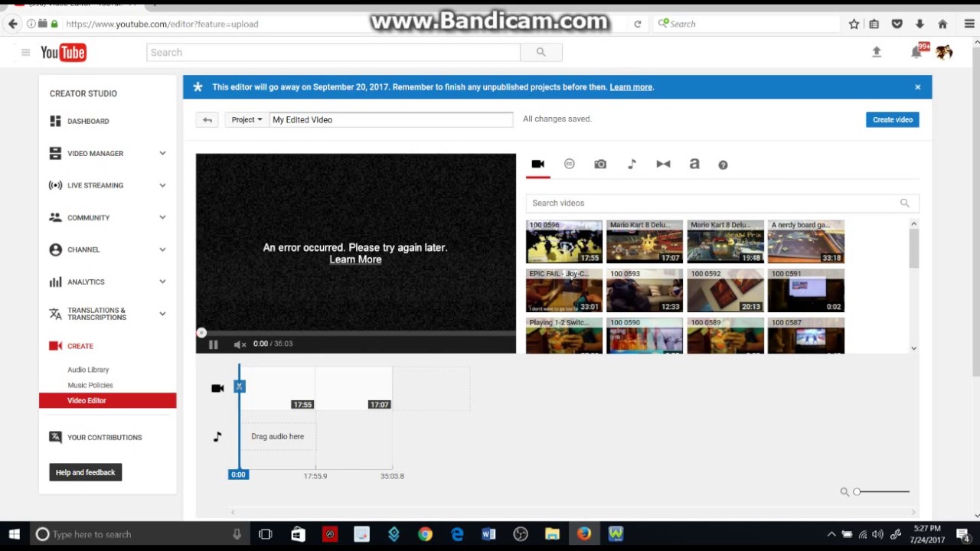Select the A nerdy board game thumbnail
The image size is (980, 551).
click(x=806, y=242)
